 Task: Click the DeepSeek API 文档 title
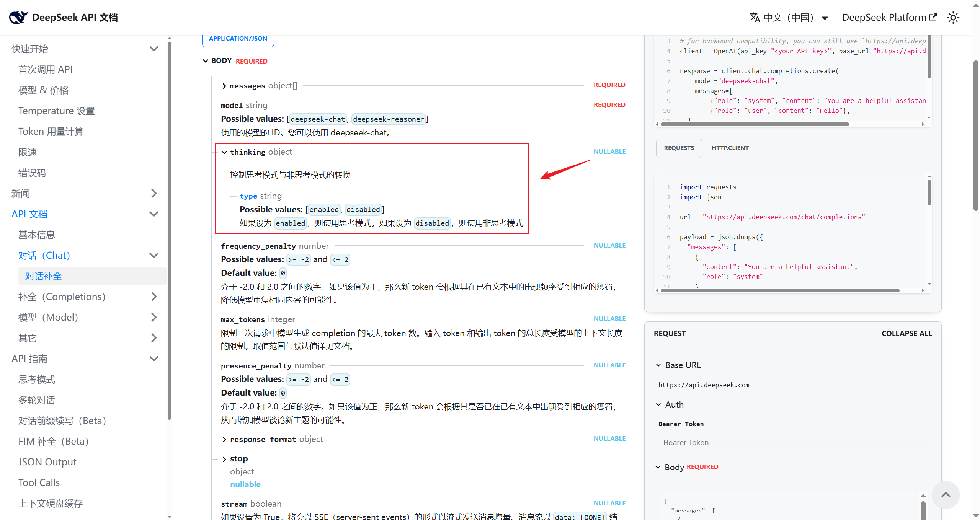tap(75, 18)
